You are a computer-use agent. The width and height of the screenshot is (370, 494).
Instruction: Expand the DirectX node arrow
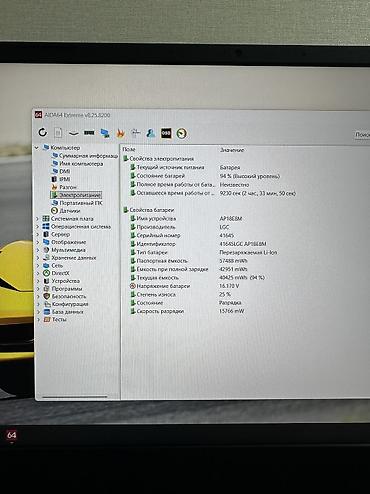pyautogui.click(x=38, y=273)
